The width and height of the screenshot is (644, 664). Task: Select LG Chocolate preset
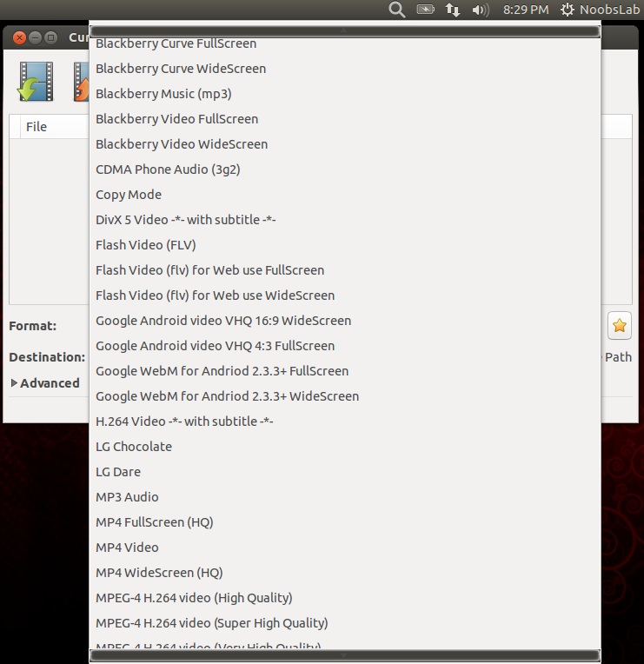coord(345,447)
